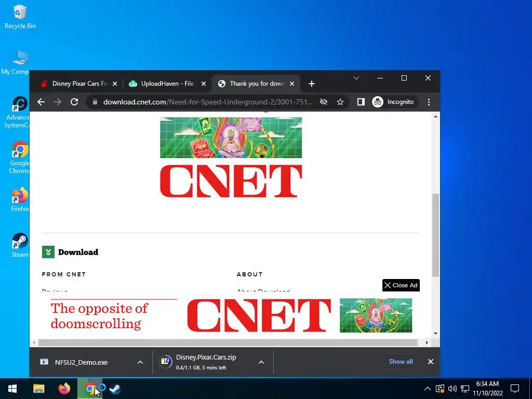Bookmark this page with star icon

coord(340,102)
